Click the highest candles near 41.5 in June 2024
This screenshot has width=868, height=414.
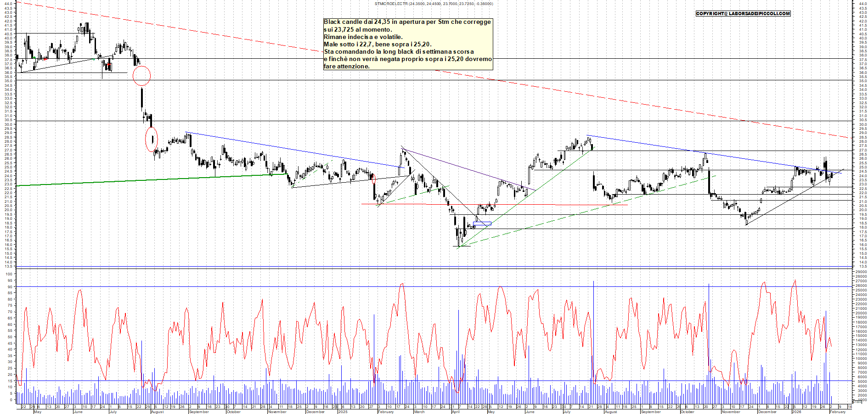[86, 28]
